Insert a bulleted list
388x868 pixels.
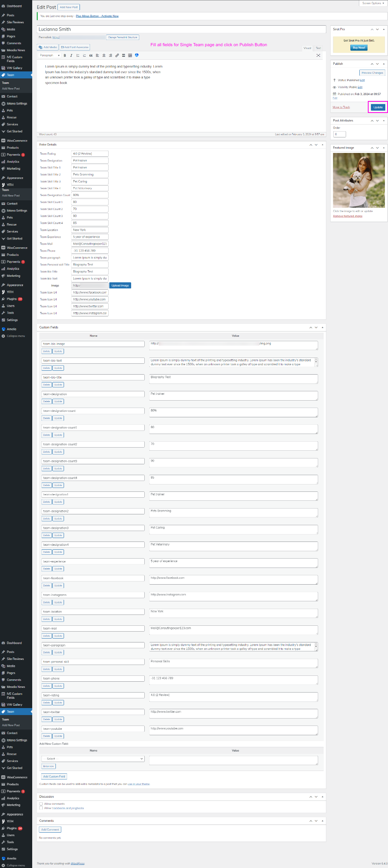pyautogui.click(x=78, y=56)
